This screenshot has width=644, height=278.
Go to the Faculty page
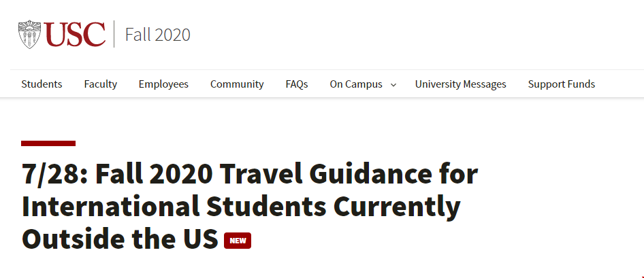point(101,84)
